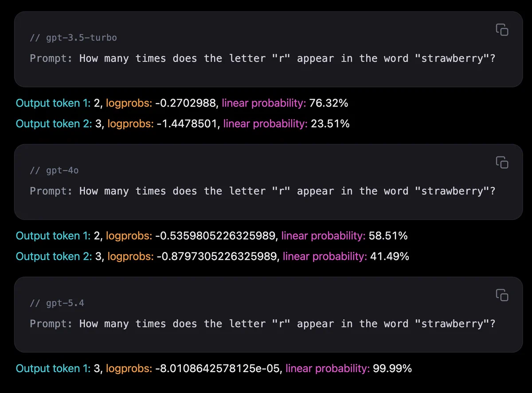
Task: Click the 58.51% linear probability value
Action: coord(388,236)
